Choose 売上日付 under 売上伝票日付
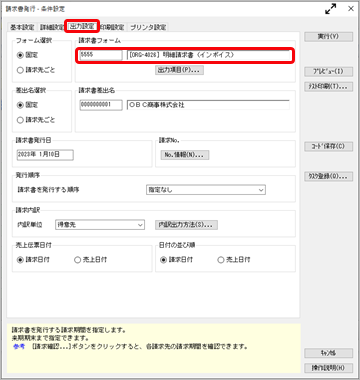Image resolution: width=360 pixels, height=380 pixels. click(91, 260)
